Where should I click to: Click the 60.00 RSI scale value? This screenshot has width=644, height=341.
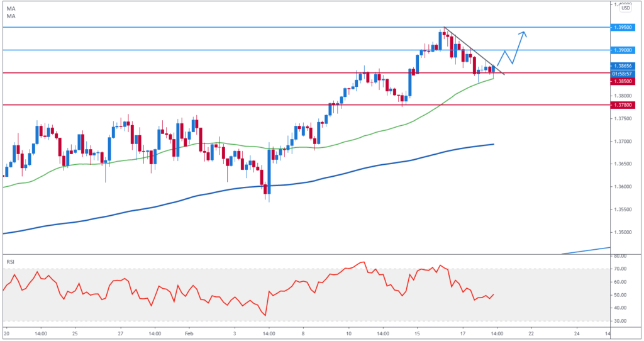coord(620,282)
